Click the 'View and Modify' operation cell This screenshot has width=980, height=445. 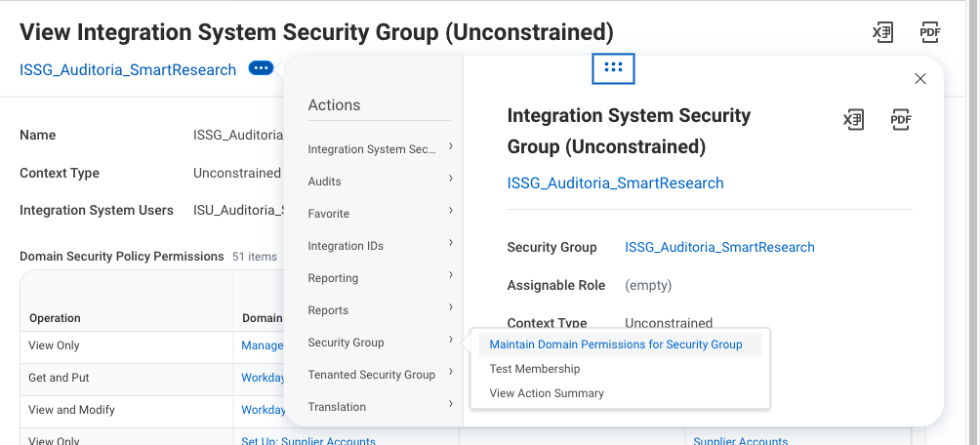71,410
